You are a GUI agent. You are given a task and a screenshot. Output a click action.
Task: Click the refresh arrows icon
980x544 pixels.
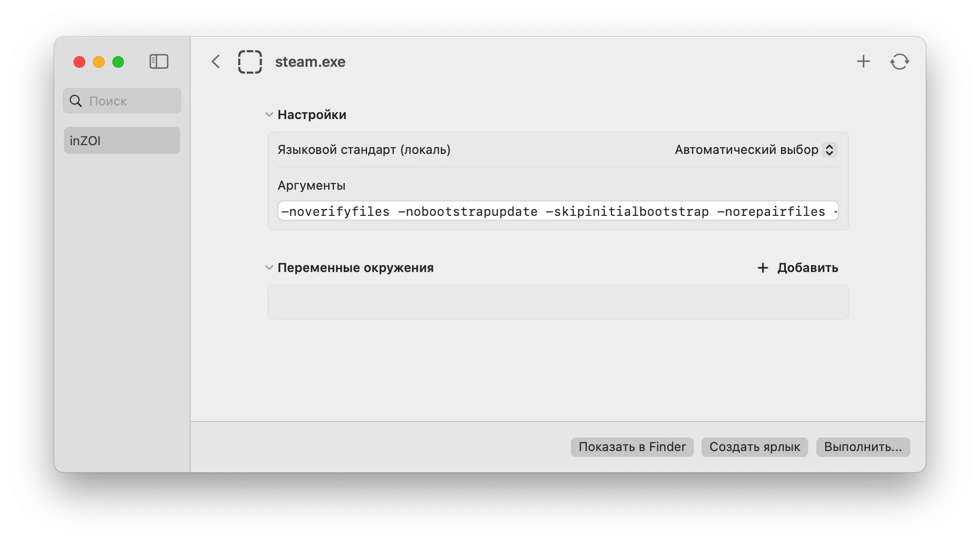click(x=900, y=61)
